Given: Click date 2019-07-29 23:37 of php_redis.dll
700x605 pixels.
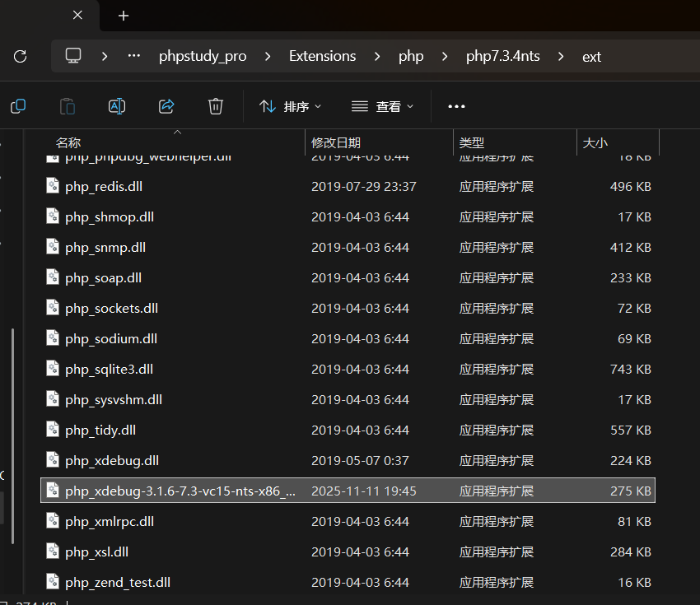Looking at the screenshot, I should click(x=364, y=187).
